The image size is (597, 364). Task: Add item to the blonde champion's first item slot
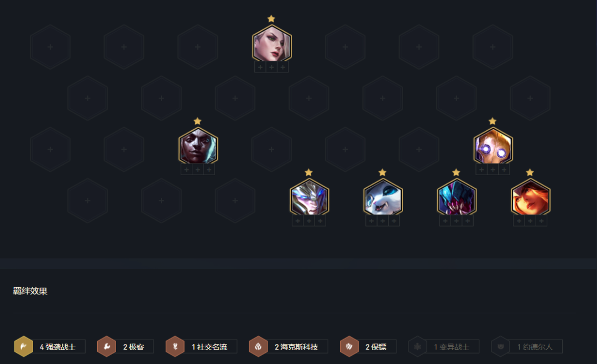pyautogui.click(x=260, y=67)
